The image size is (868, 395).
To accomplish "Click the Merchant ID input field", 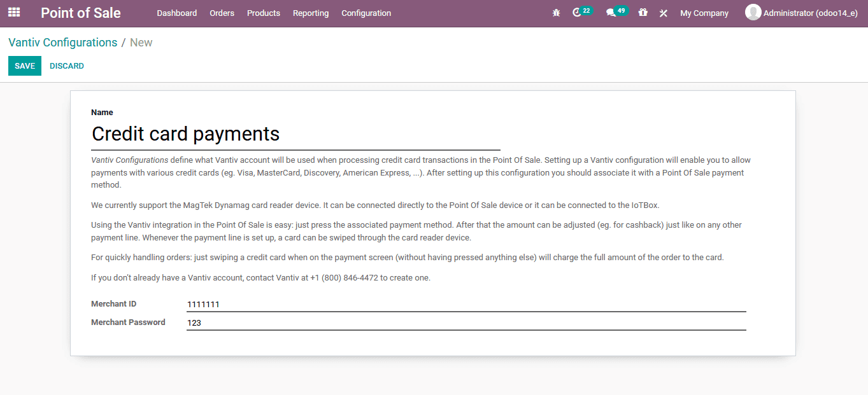I will 466,304.
